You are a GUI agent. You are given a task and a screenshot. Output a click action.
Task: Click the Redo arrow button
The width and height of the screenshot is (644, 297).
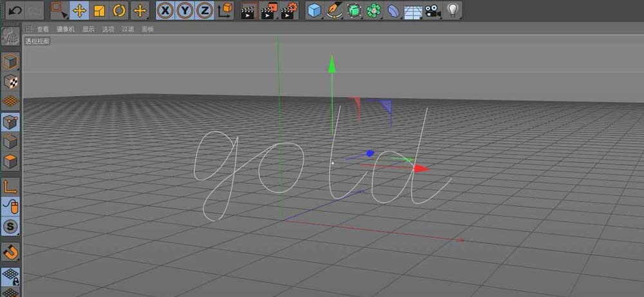click(x=34, y=10)
